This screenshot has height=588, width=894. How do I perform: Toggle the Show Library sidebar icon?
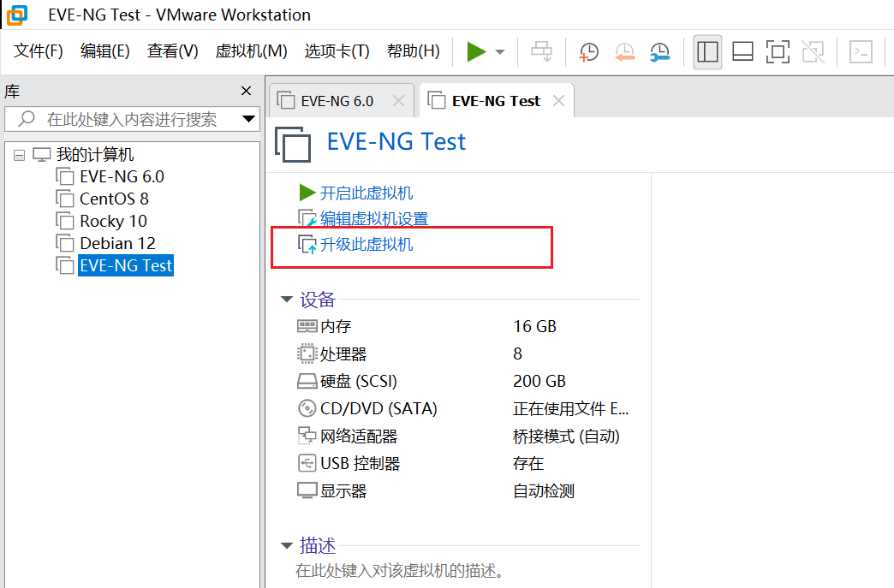[707, 52]
